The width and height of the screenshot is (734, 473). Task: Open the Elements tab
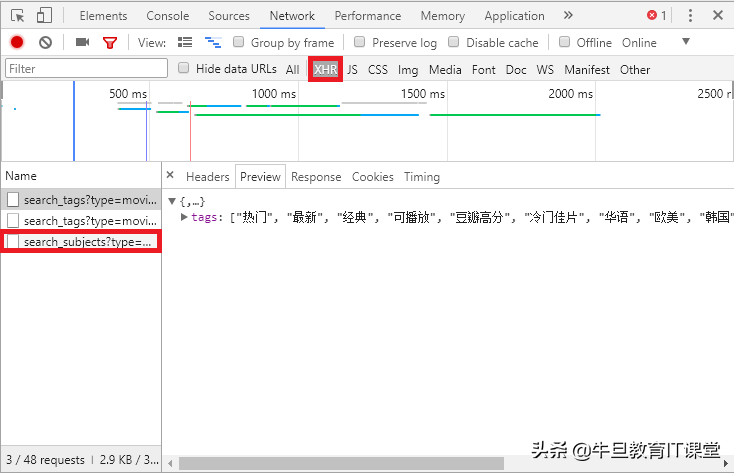pyautogui.click(x=103, y=16)
